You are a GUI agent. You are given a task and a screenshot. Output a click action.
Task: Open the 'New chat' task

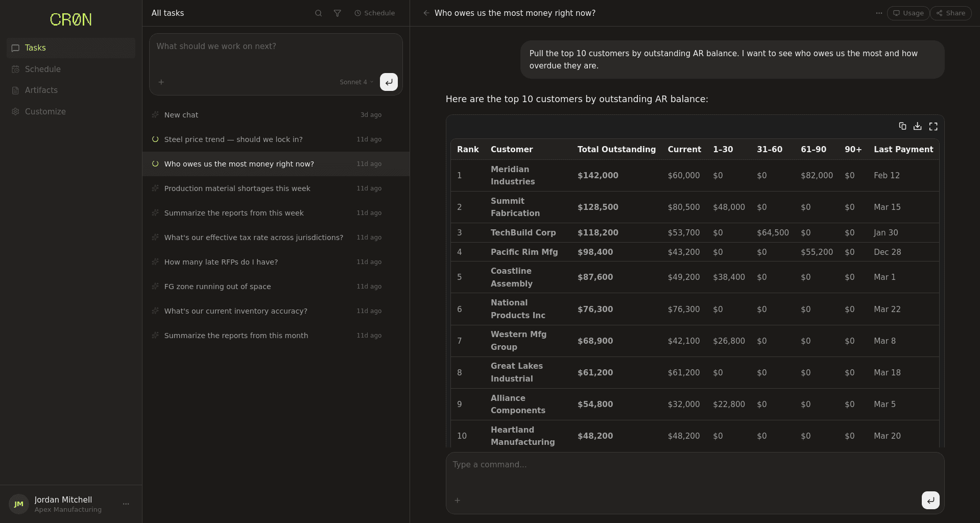click(x=276, y=115)
